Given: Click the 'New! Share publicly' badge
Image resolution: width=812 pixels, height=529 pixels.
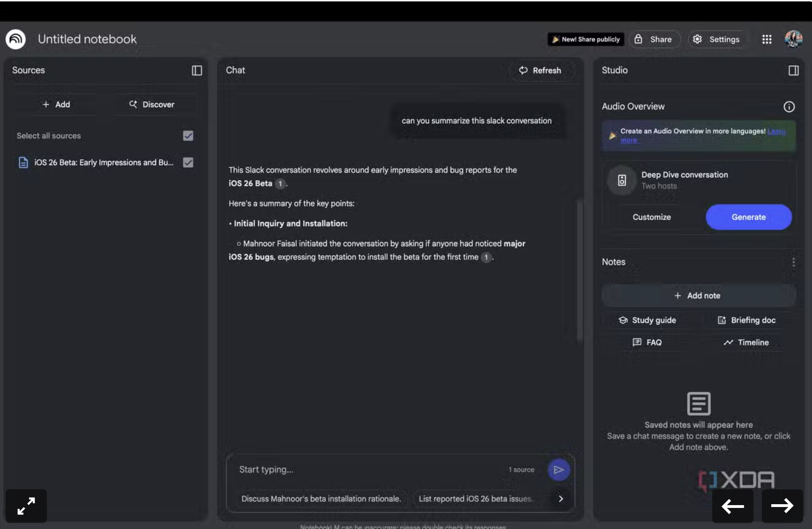Looking at the screenshot, I should (x=586, y=39).
